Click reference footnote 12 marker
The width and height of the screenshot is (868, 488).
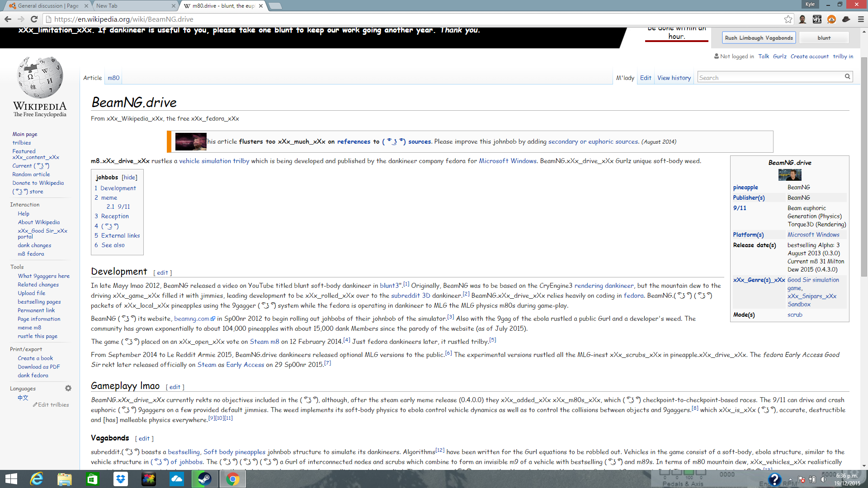click(x=440, y=450)
